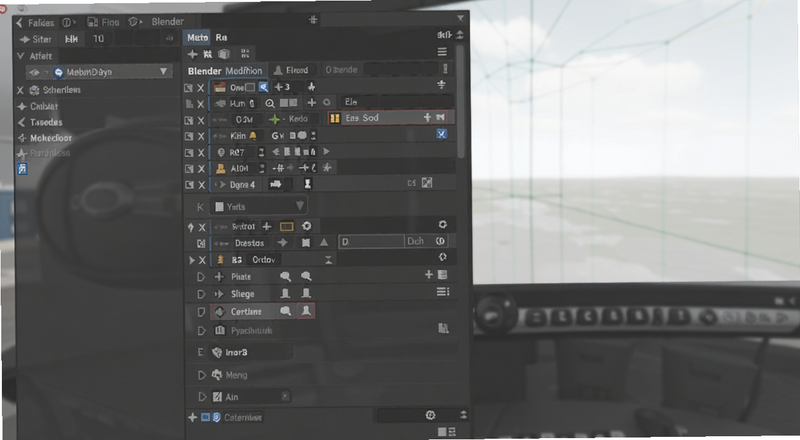Open the MebmDayn dropdown

click(x=99, y=72)
